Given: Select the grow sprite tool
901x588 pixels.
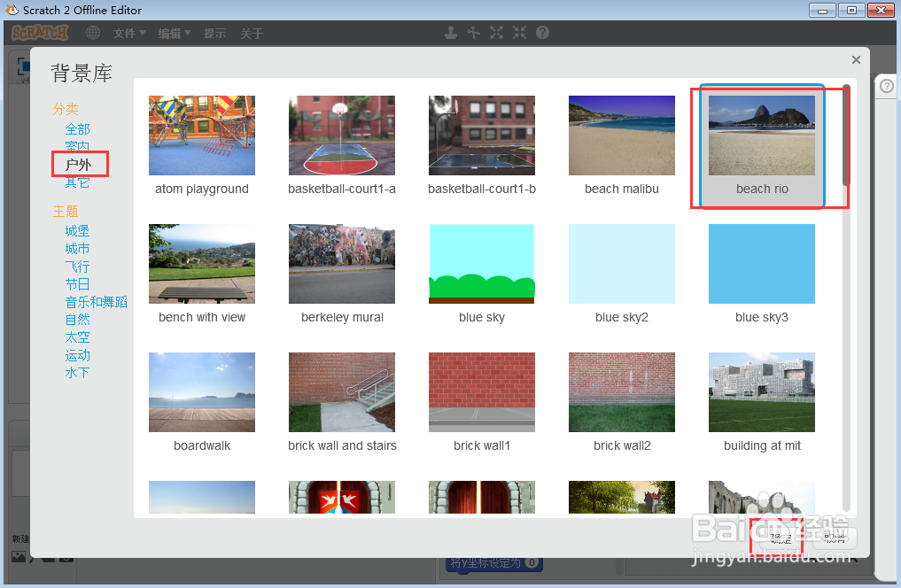Looking at the screenshot, I should coord(496,33).
